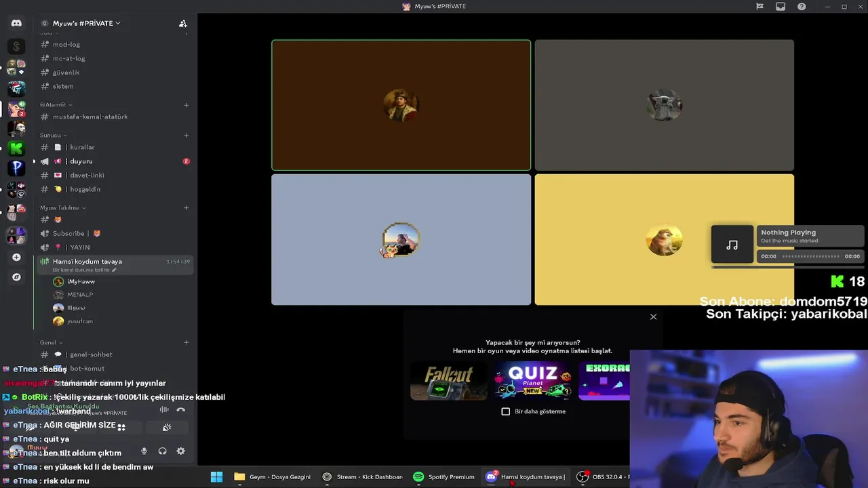Open Windows Start menu button
This screenshot has height=488, width=868.
[216, 477]
